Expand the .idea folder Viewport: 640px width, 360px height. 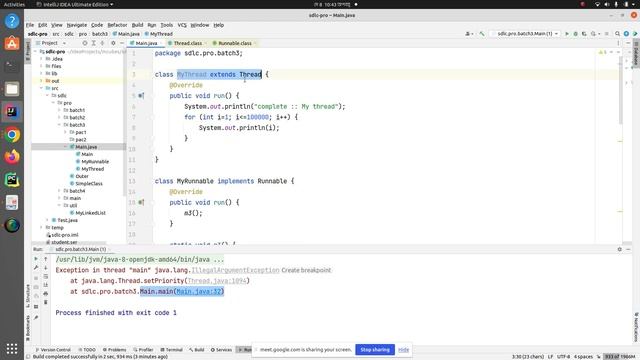tap(42, 59)
